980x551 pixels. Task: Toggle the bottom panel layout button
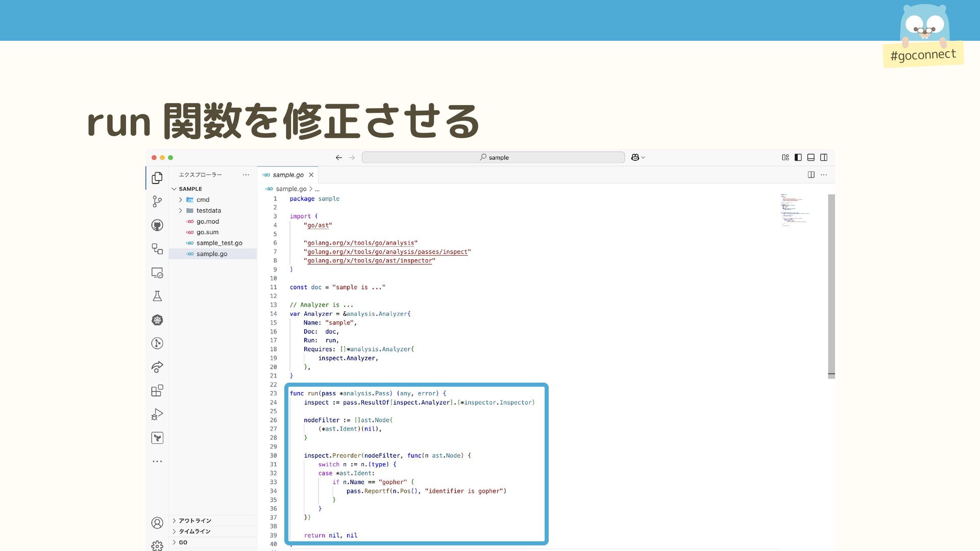coord(811,158)
